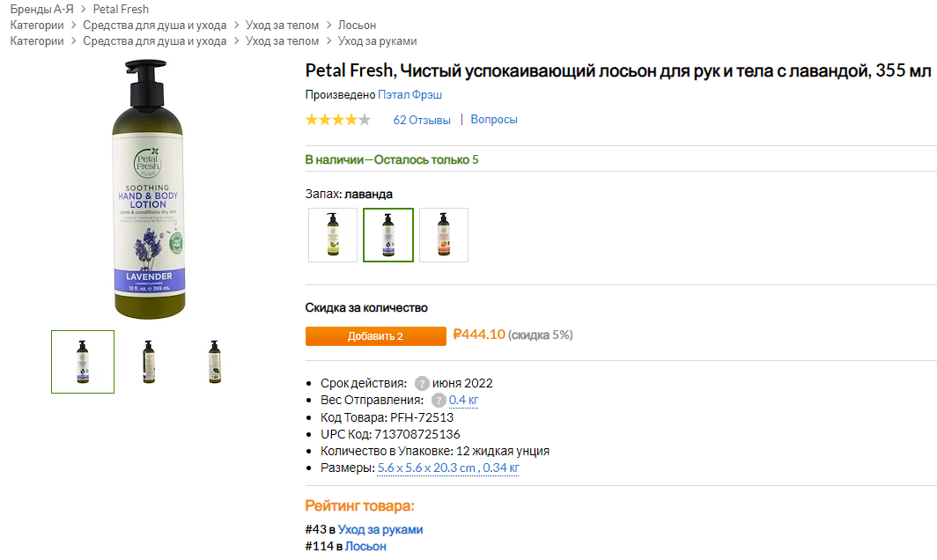Click the 0.4 кг shipping weight link

[x=463, y=401]
